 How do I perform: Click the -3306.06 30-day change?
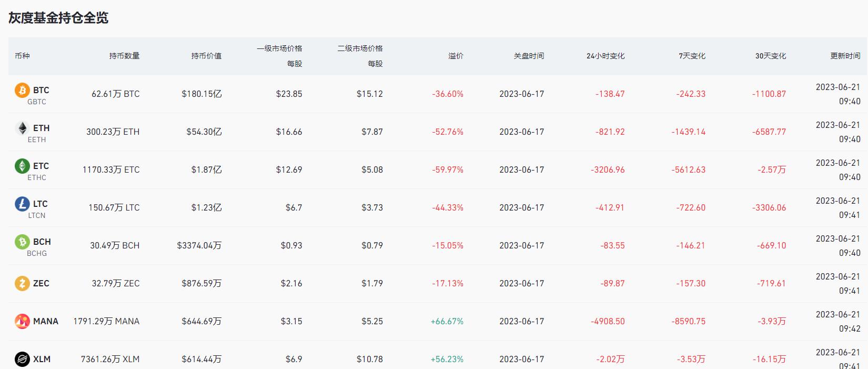tap(769, 207)
